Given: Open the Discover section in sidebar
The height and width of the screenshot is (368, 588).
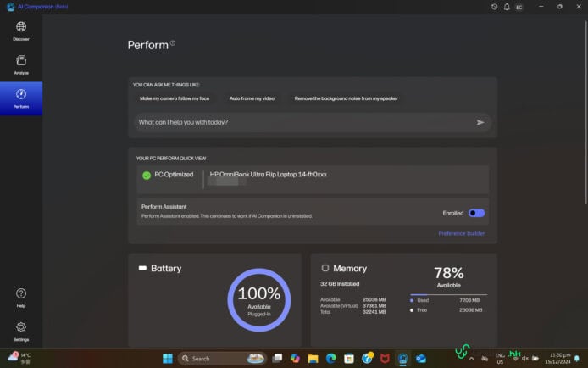Looking at the screenshot, I should click(21, 31).
